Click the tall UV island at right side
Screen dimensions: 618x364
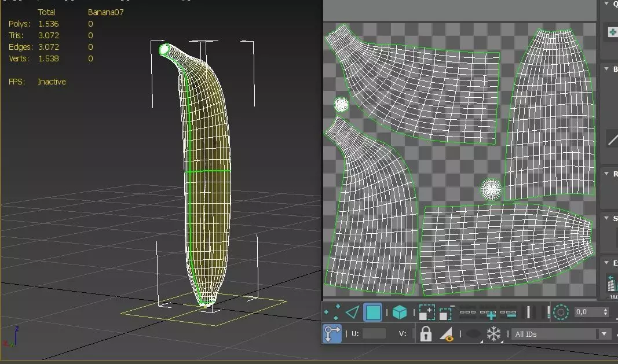[551, 114]
